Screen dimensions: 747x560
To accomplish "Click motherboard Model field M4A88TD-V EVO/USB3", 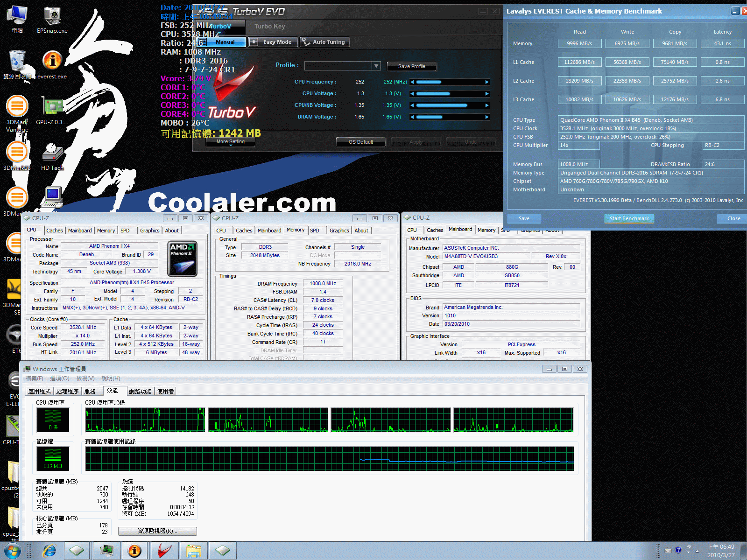I will (x=486, y=256).
